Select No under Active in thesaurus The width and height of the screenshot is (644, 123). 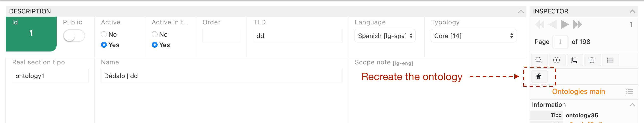tap(154, 34)
